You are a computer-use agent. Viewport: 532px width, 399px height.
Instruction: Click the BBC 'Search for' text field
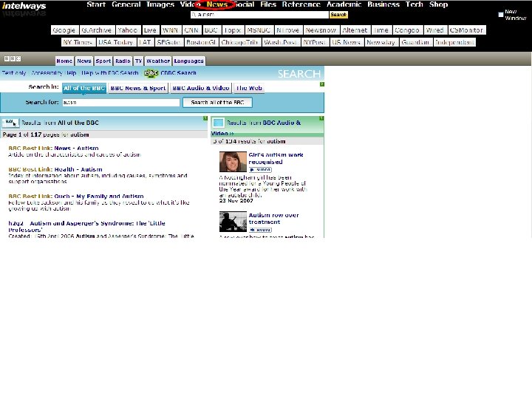(x=121, y=103)
